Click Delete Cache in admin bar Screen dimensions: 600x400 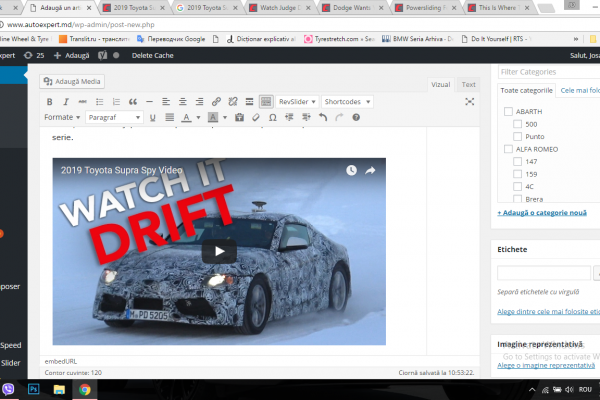[153, 56]
